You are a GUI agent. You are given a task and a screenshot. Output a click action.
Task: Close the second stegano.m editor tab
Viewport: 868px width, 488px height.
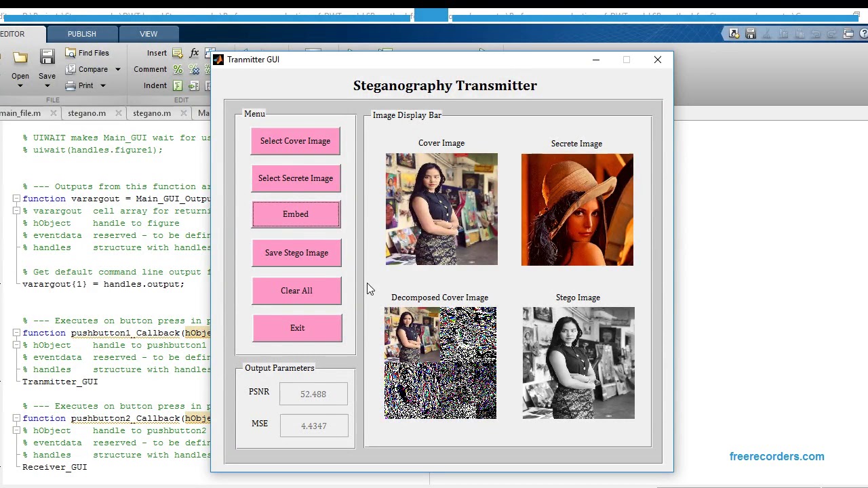click(x=184, y=113)
